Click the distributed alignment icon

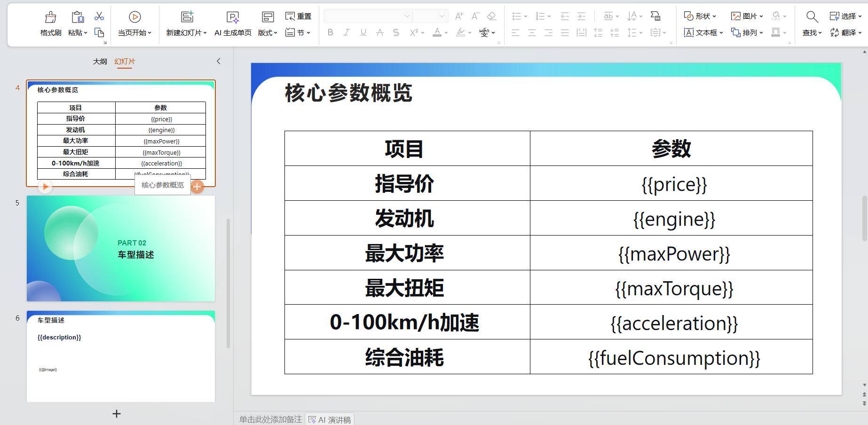pyautogui.click(x=582, y=32)
